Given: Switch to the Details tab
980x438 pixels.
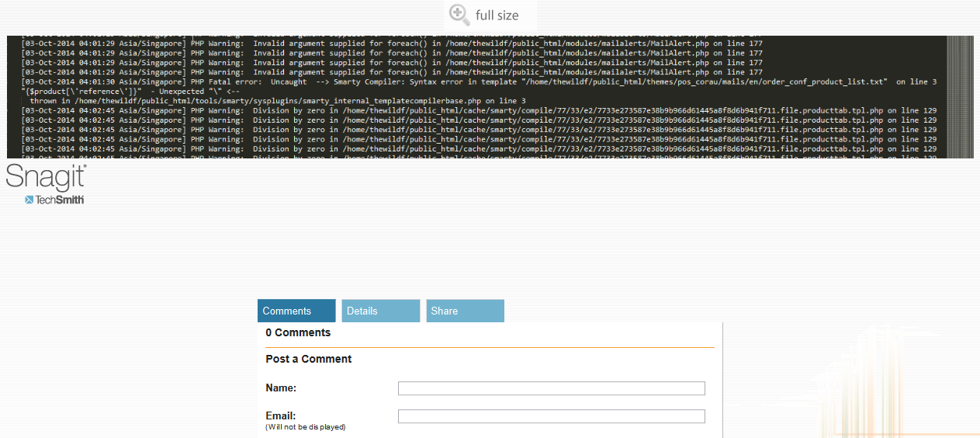Looking at the screenshot, I should click(x=380, y=311).
